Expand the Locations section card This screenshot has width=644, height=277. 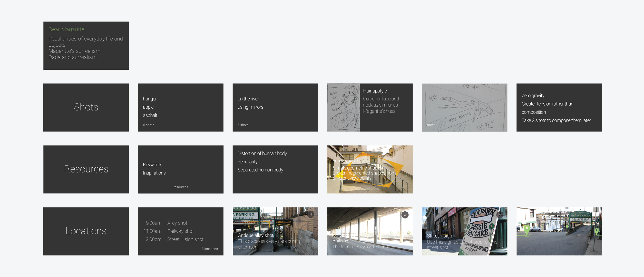(86, 231)
